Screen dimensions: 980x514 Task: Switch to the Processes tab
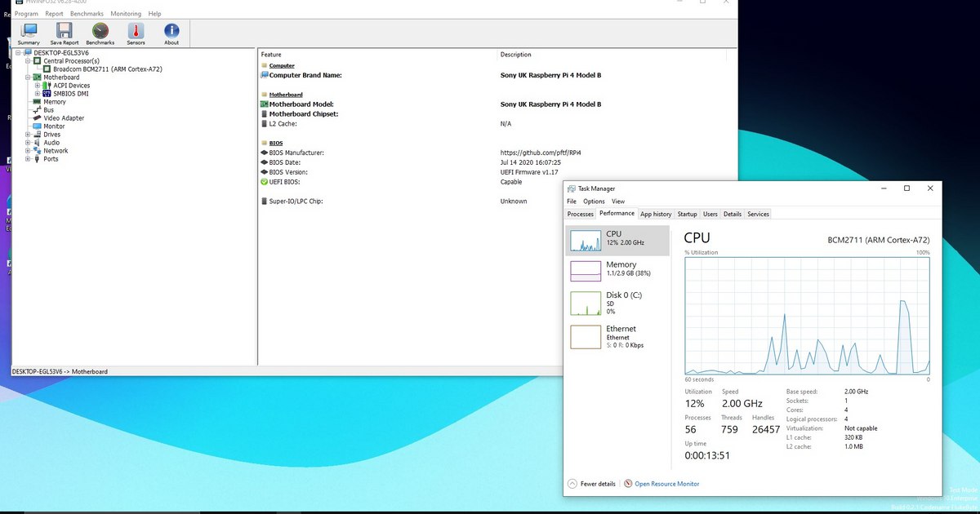coord(581,214)
